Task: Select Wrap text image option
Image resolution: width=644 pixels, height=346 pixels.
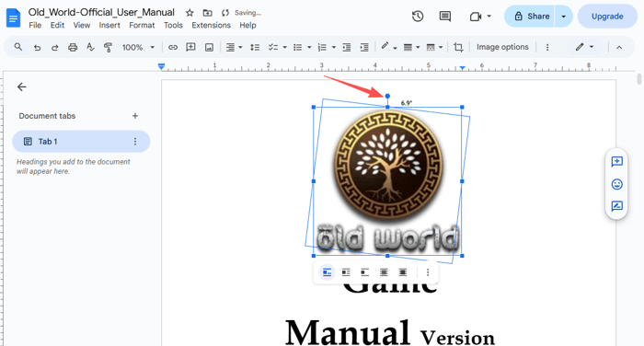Action: click(346, 272)
